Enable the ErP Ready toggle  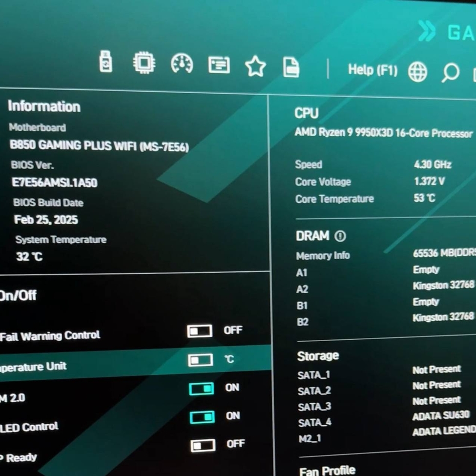pyautogui.click(x=203, y=445)
